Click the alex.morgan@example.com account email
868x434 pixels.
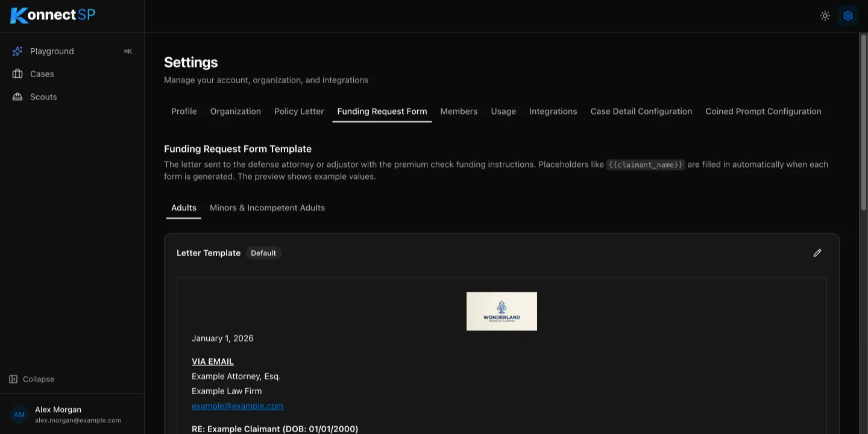[x=78, y=421]
